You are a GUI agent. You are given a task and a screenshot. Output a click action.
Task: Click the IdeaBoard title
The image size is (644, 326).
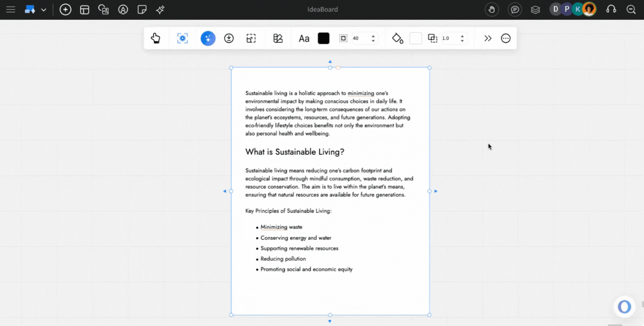click(322, 9)
